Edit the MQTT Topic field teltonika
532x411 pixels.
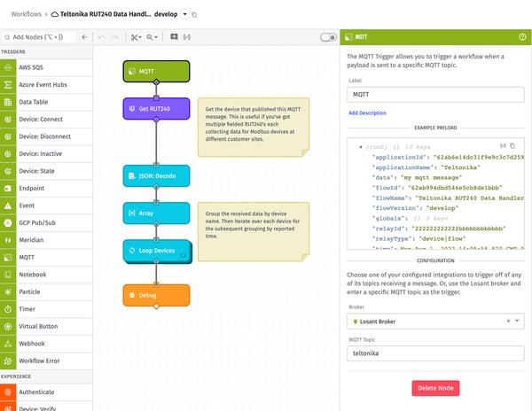point(435,353)
